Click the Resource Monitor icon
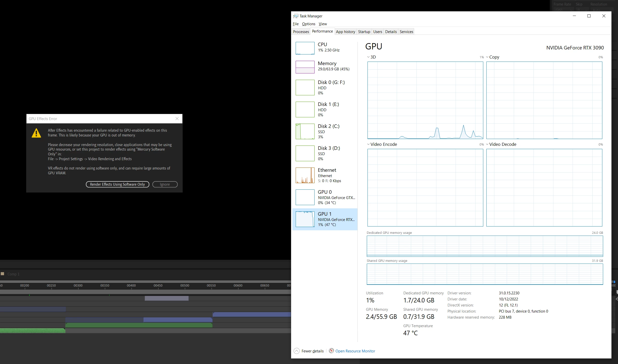This screenshot has width=618, height=364. pyautogui.click(x=331, y=351)
